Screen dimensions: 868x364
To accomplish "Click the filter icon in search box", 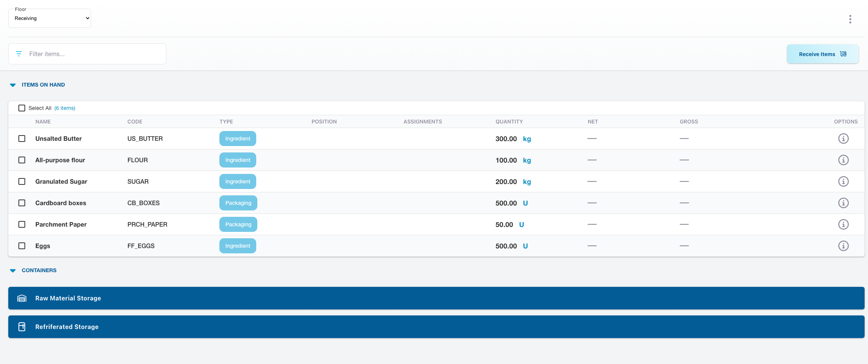I will pyautogui.click(x=19, y=54).
